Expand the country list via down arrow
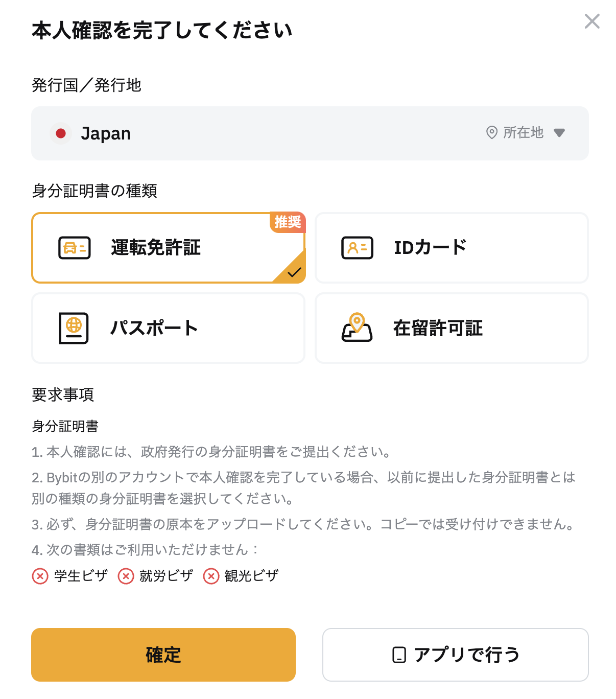The height and width of the screenshot is (699, 616). click(x=559, y=133)
